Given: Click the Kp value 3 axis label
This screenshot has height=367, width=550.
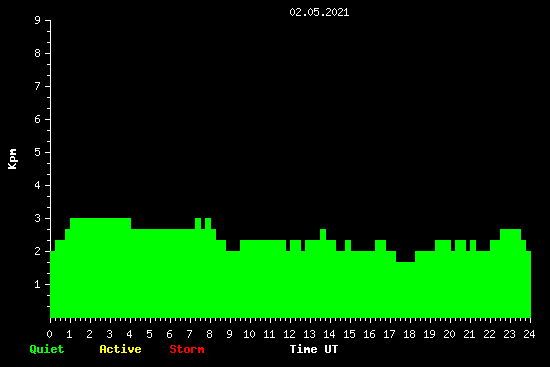Looking at the screenshot, I should point(38,218).
